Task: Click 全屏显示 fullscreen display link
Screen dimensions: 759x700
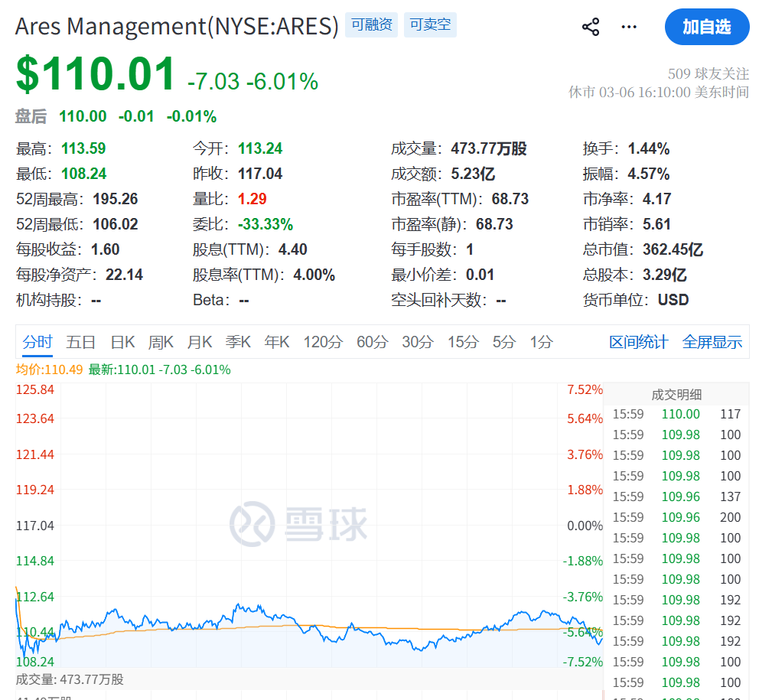Action: click(712, 342)
